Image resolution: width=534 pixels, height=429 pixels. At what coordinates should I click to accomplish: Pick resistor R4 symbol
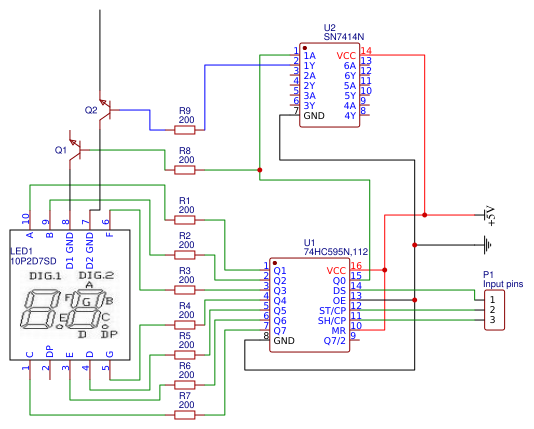click(185, 325)
